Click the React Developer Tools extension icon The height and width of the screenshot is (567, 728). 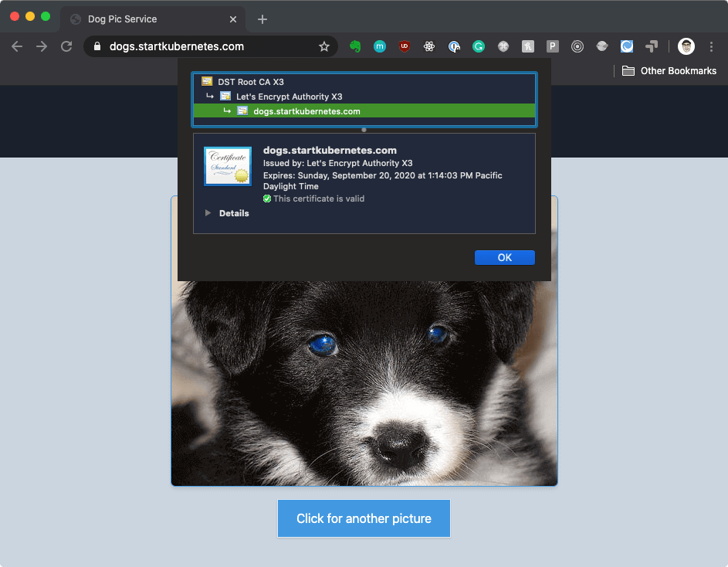pyautogui.click(x=429, y=46)
